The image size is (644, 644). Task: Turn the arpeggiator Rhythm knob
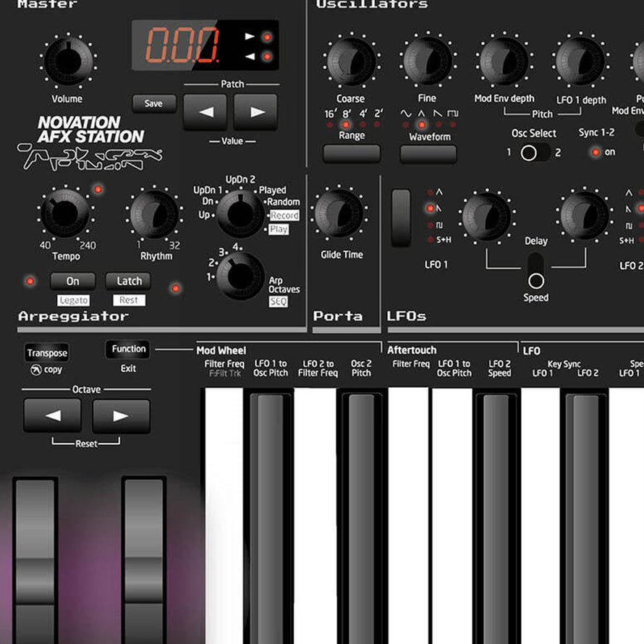coord(154,213)
